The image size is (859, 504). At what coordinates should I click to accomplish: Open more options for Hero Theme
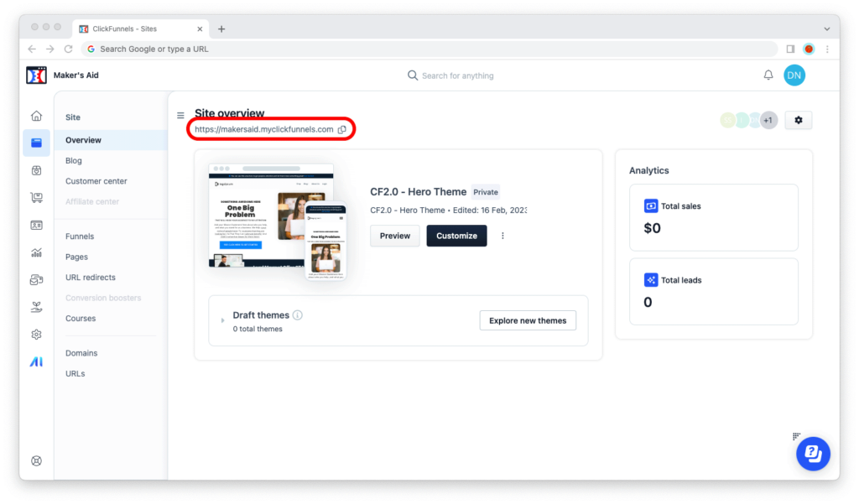point(502,236)
